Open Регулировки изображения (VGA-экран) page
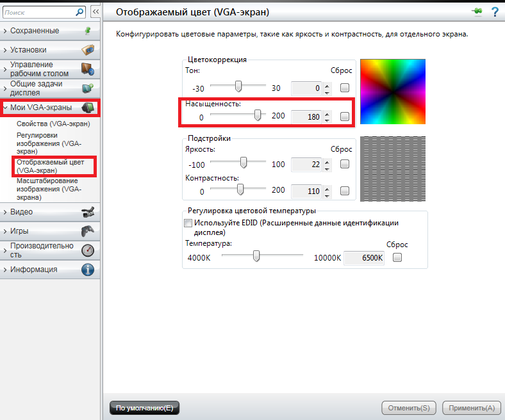Image resolution: width=505 pixels, height=420 pixels. pos(49,143)
